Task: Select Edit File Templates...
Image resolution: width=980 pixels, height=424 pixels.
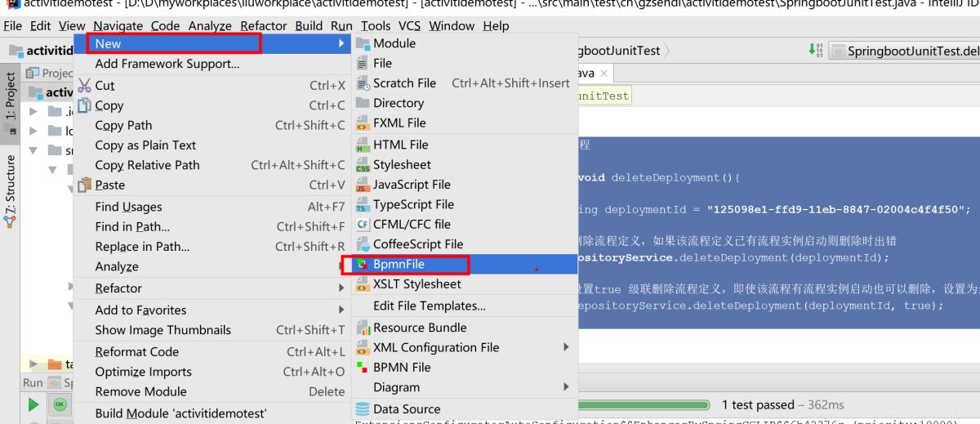Action: [x=465, y=306]
